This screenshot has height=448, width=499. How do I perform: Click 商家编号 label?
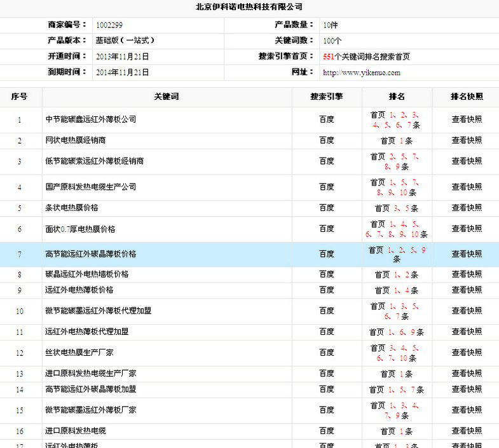tap(67, 25)
